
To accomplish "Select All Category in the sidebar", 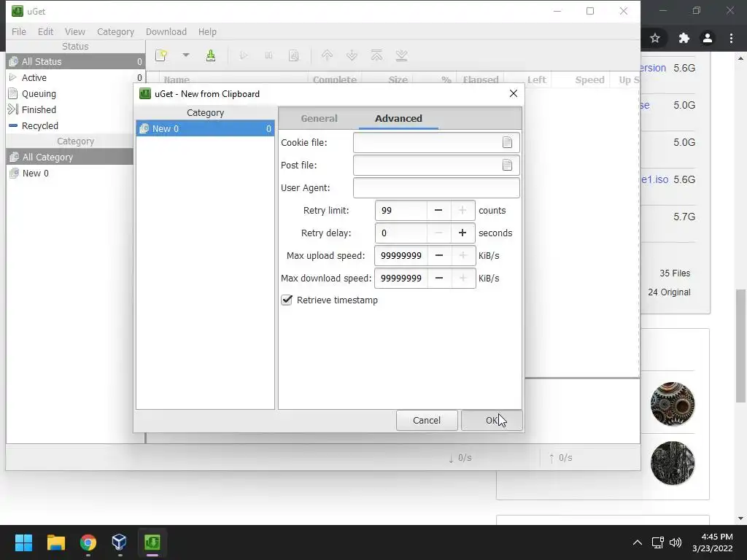I will [x=70, y=157].
